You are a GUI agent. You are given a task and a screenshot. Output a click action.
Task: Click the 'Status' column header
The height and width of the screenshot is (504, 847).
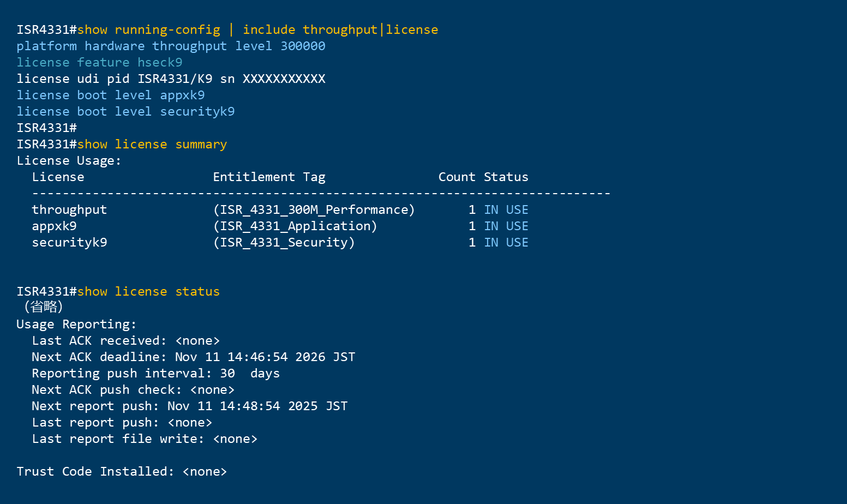click(506, 177)
